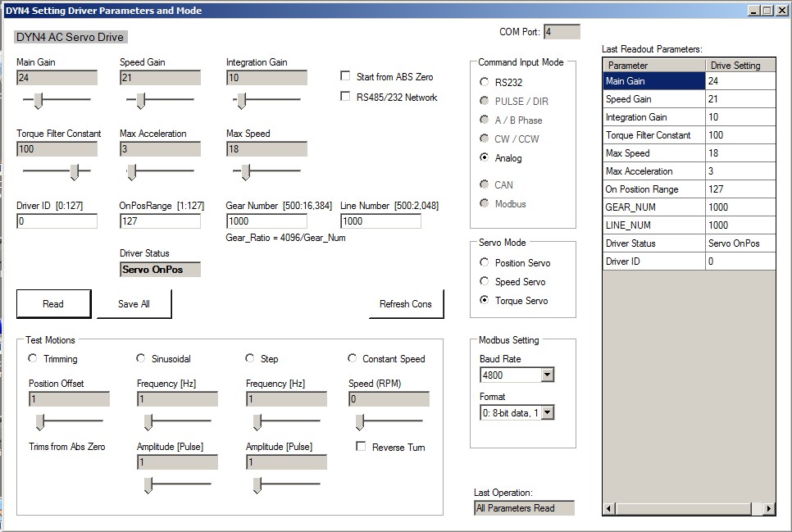Viewport: 792px width, 532px height.
Task: Click the Refresh Cons button
Action: tap(405, 304)
